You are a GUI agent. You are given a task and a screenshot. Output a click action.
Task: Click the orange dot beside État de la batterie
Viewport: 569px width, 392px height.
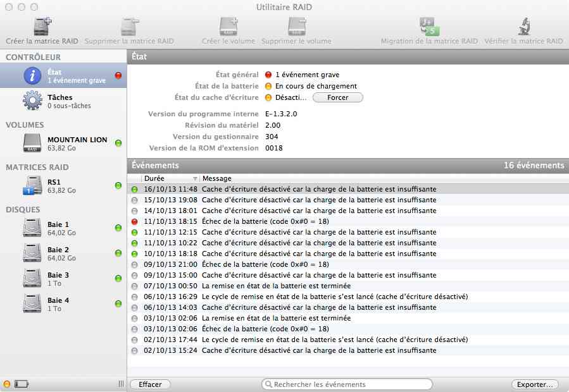point(268,87)
